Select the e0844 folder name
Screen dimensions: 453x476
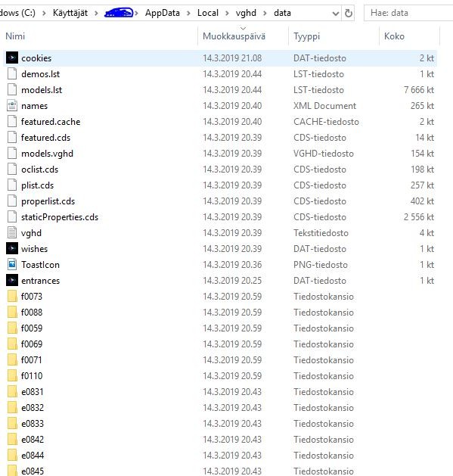point(33,455)
